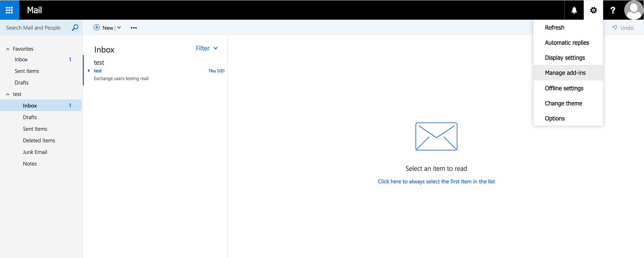
Task: Choose Change theme
Action: click(x=568, y=103)
